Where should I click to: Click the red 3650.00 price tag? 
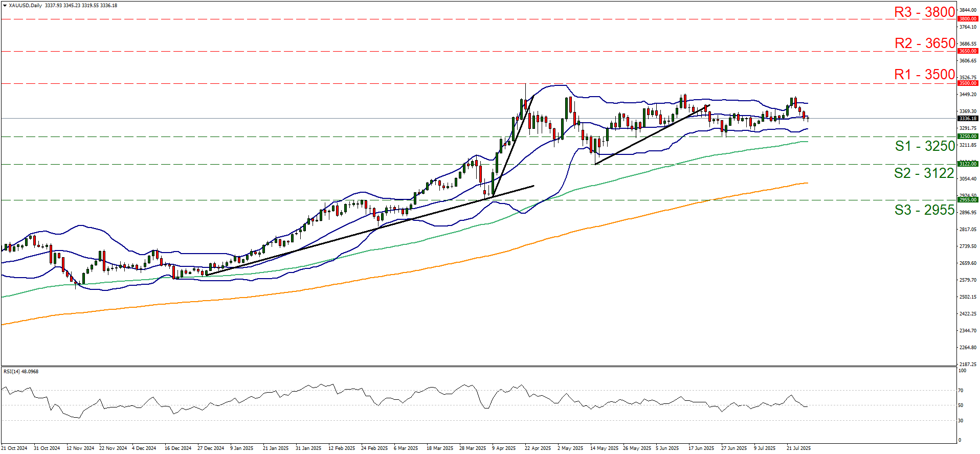pyautogui.click(x=968, y=51)
